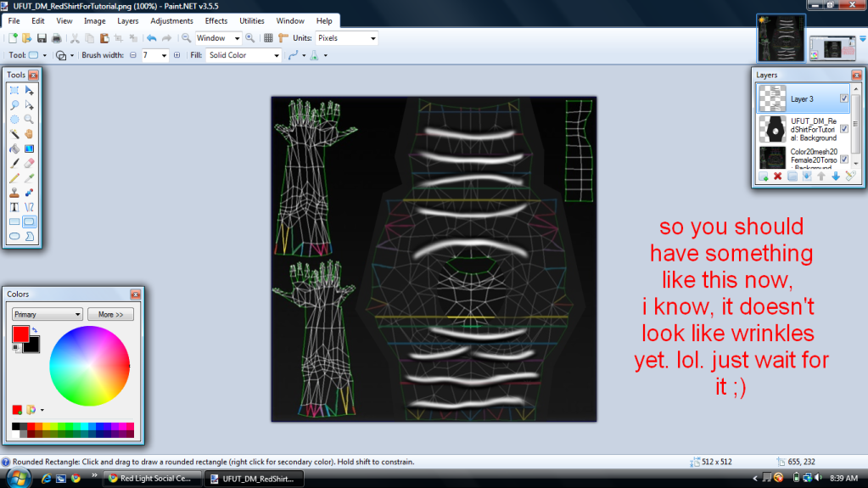Select the Color Picker eyedropper tool
This screenshot has height=488, width=868.
click(x=30, y=178)
